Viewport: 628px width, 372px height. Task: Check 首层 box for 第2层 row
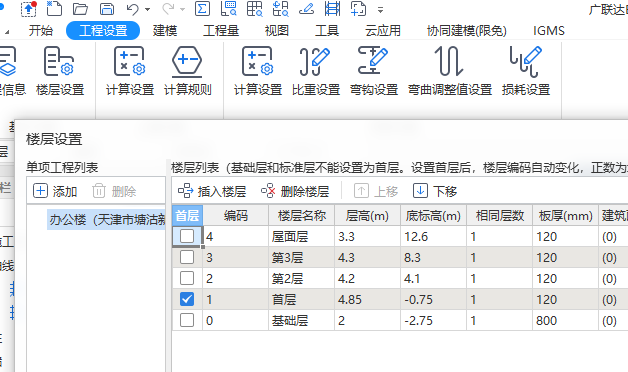pyautogui.click(x=187, y=278)
